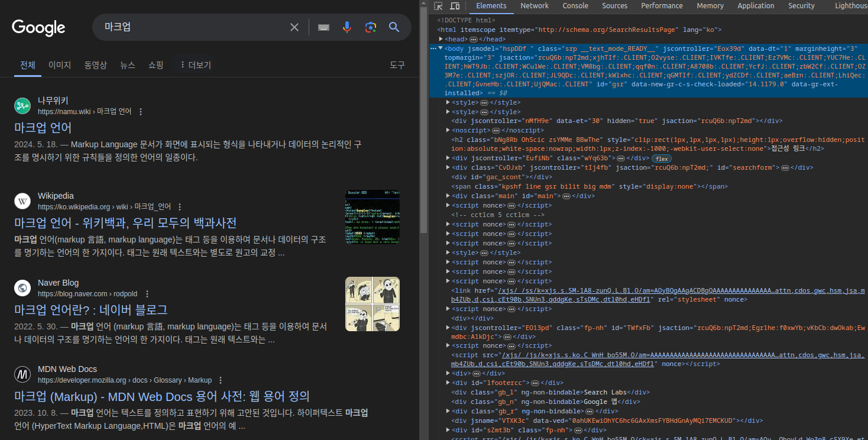Select the div id gac_scont node
This screenshot has width=868, height=440.
point(502,177)
